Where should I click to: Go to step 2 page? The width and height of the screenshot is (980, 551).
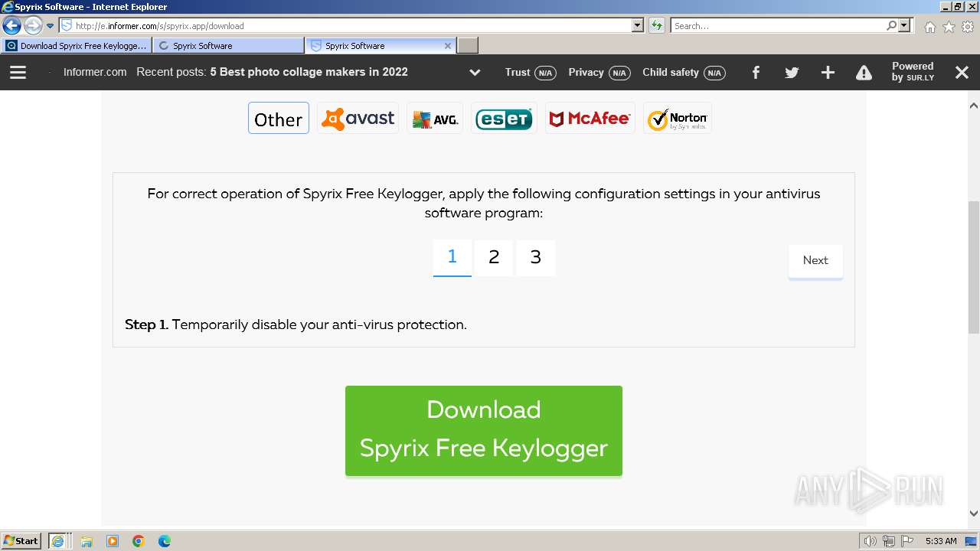[x=494, y=258]
